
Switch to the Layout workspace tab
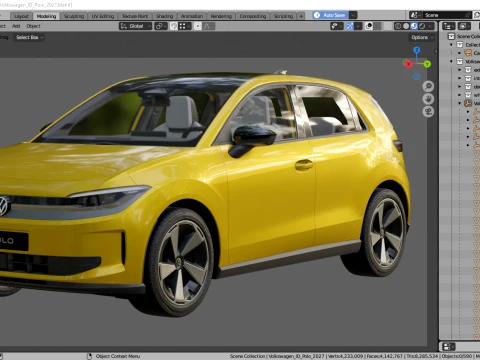[x=21, y=16]
